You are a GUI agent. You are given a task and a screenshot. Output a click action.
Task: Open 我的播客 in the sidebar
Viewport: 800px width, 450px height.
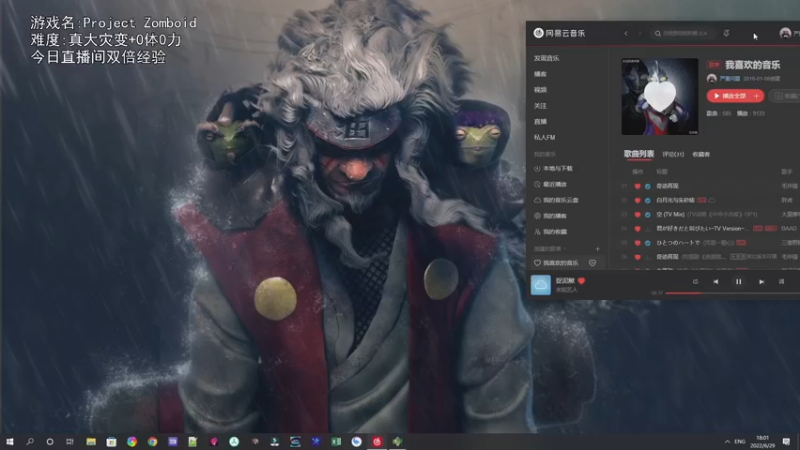pyautogui.click(x=551, y=216)
